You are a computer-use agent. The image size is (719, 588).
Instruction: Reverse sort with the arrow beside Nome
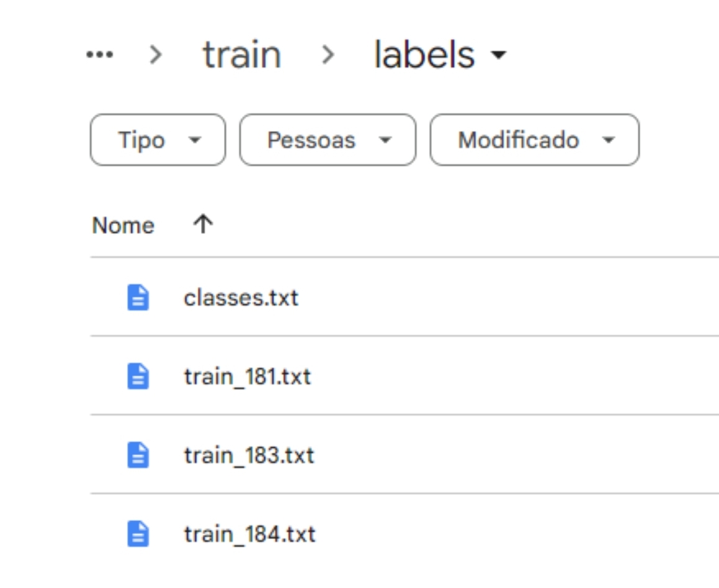[203, 224]
